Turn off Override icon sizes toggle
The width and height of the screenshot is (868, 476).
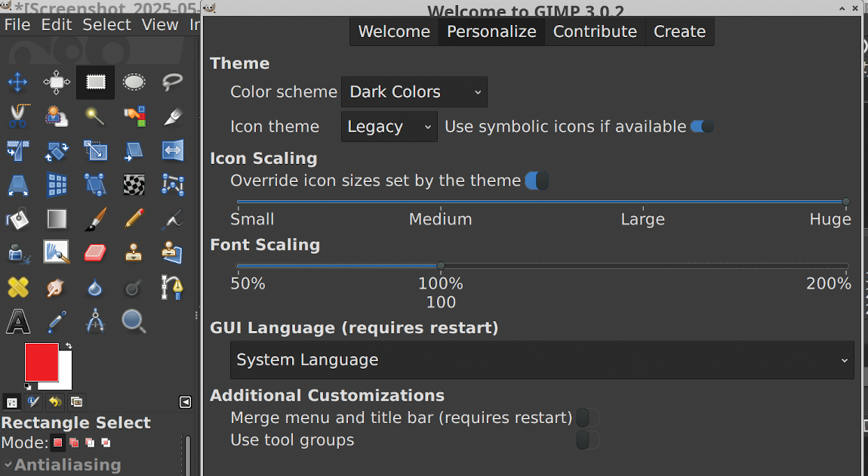pyautogui.click(x=537, y=181)
